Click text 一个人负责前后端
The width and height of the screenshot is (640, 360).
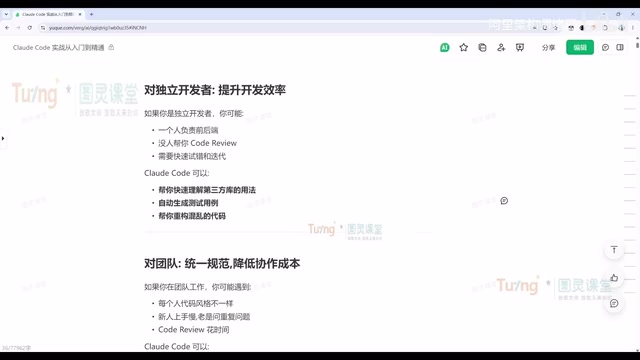(188, 130)
